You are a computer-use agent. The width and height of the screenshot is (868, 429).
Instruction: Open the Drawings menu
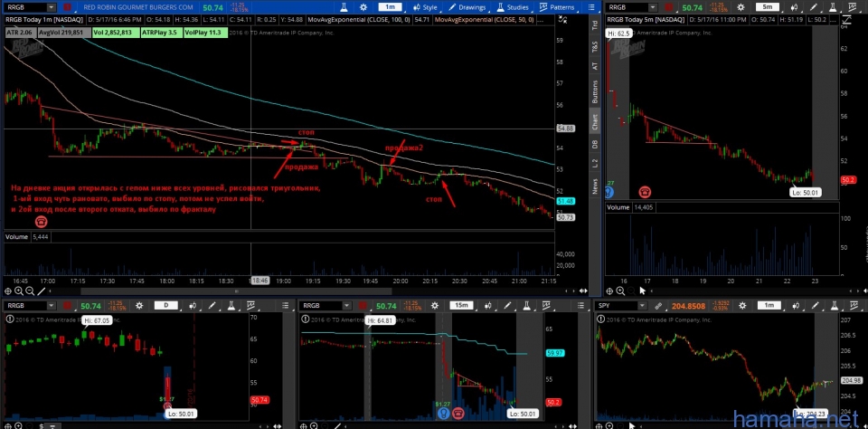pyautogui.click(x=467, y=7)
